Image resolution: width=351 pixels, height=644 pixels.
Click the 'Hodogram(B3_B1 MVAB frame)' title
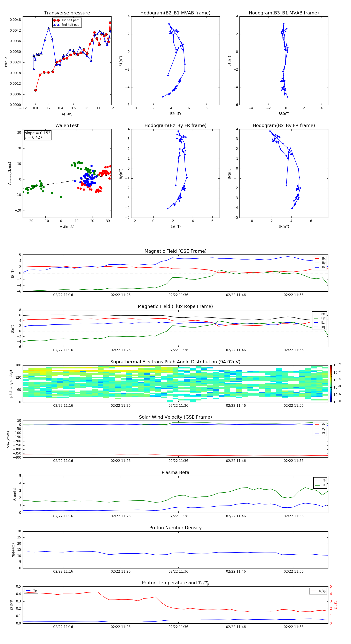click(284, 13)
